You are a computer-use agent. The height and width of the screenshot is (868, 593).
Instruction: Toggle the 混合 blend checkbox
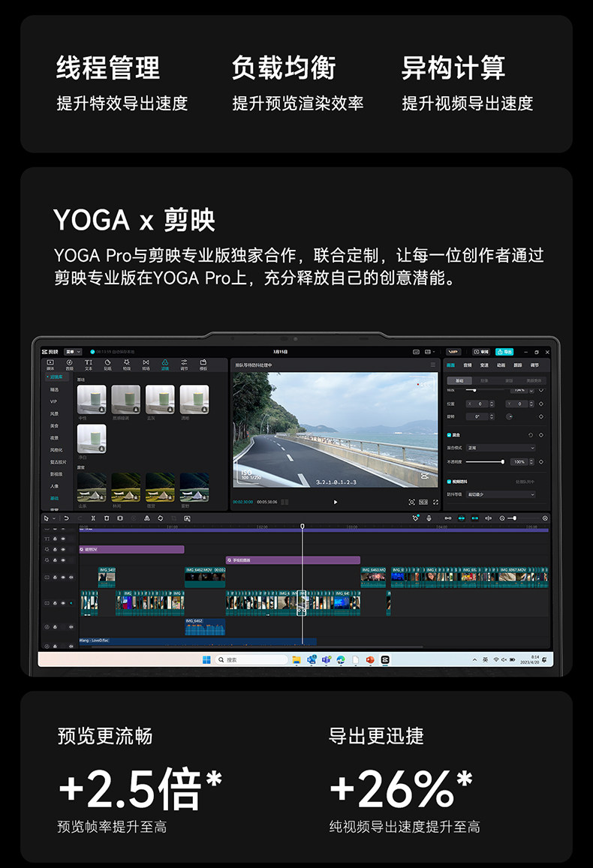pos(449,435)
